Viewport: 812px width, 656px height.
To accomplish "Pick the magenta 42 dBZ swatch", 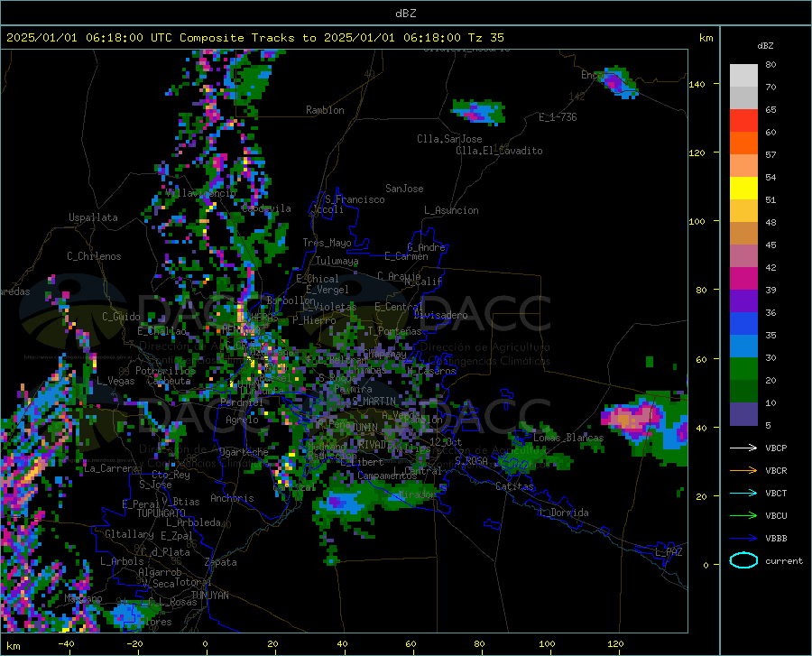I will (743, 279).
